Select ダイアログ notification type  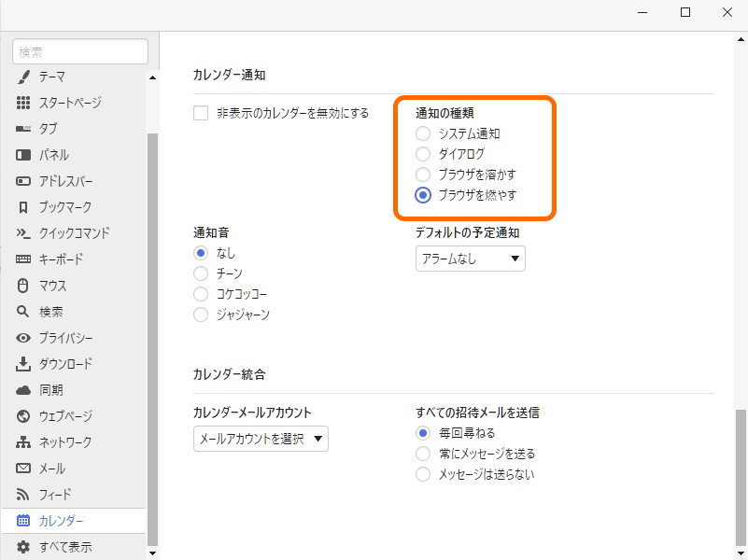pyautogui.click(x=425, y=154)
